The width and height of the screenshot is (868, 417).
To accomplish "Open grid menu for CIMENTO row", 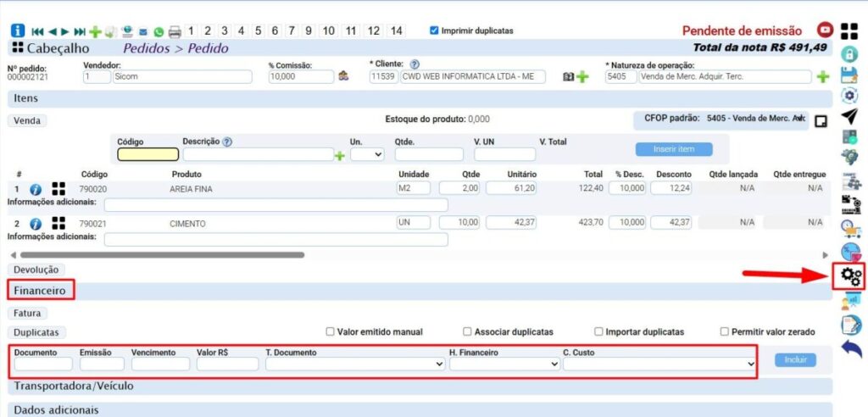I will [x=58, y=223].
